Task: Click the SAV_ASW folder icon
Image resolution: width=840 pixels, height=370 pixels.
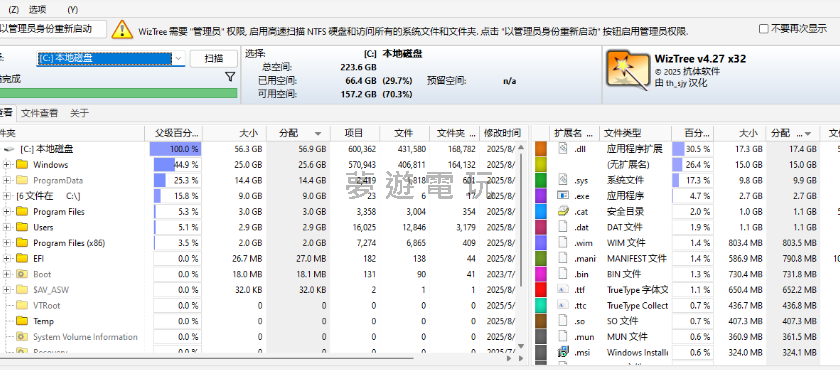Action: (22, 290)
